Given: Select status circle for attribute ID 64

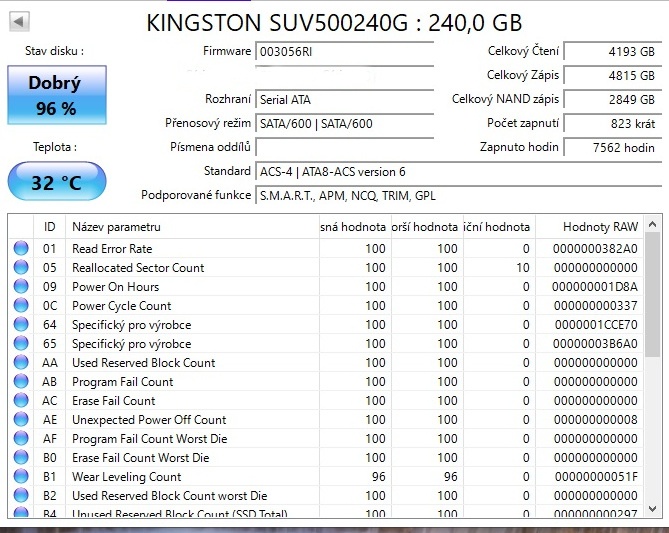Looking at the screenshot, I should point(21,324).
